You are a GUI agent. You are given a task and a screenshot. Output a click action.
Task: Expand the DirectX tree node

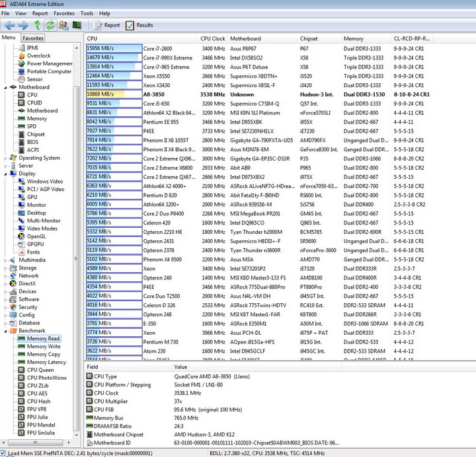(x=5, y=284)
